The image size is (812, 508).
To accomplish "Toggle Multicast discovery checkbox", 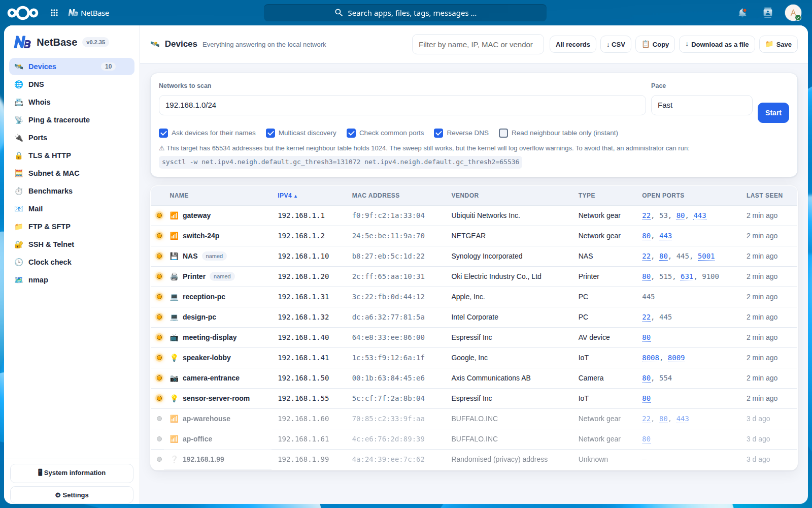I will pos(270,133).
